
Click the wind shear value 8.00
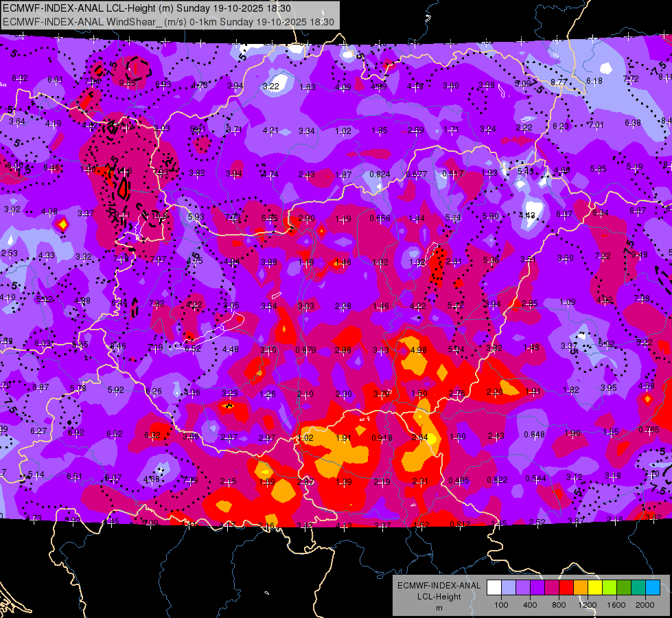[x=14, y=165]
